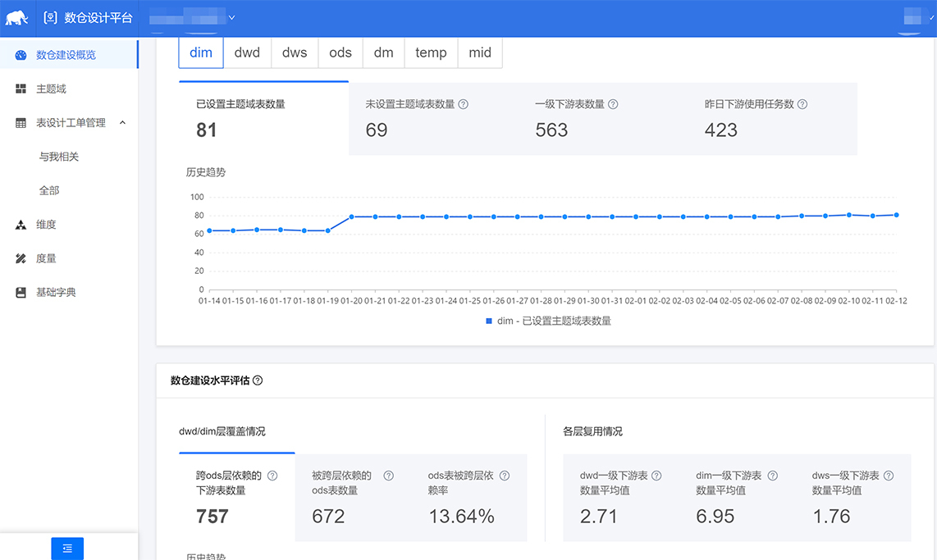937x560 pixels.
Task: Collapse sidebar with bottom fold button
Action: tap(67, 548)
